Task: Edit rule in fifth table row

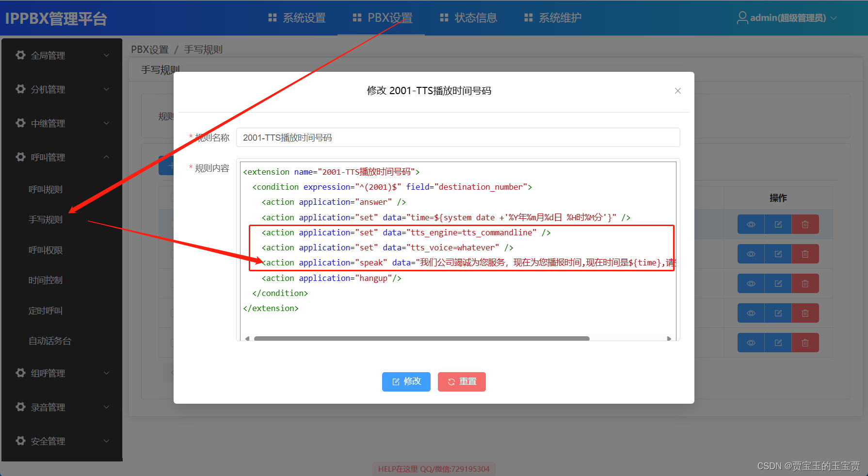Action: [x=778, y=343]
